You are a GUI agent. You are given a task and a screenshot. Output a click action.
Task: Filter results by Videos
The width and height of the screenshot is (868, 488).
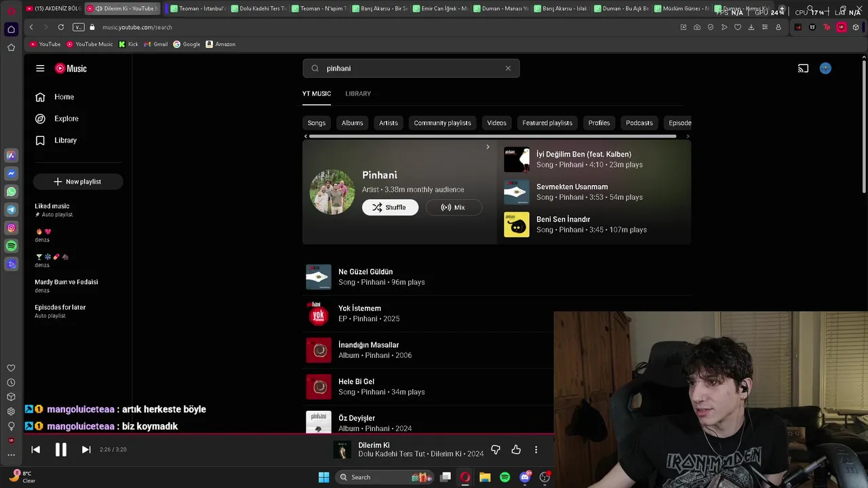496,123
